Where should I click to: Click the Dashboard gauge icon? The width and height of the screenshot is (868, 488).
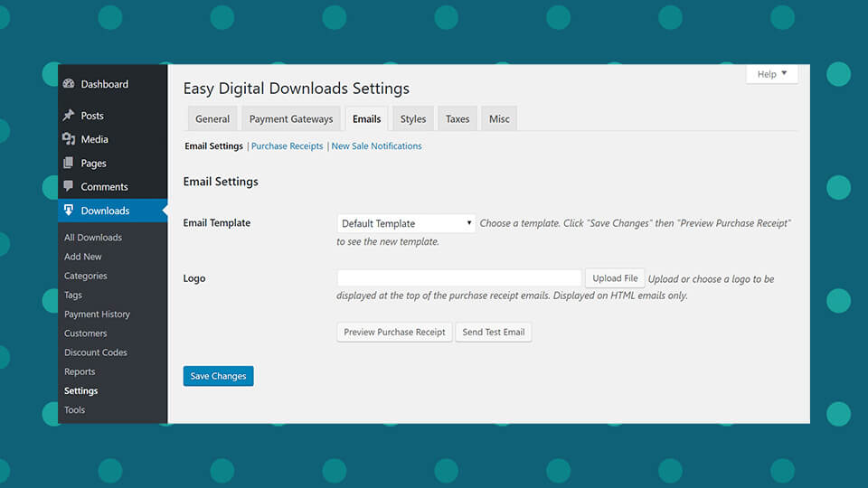tap(69, 83)
